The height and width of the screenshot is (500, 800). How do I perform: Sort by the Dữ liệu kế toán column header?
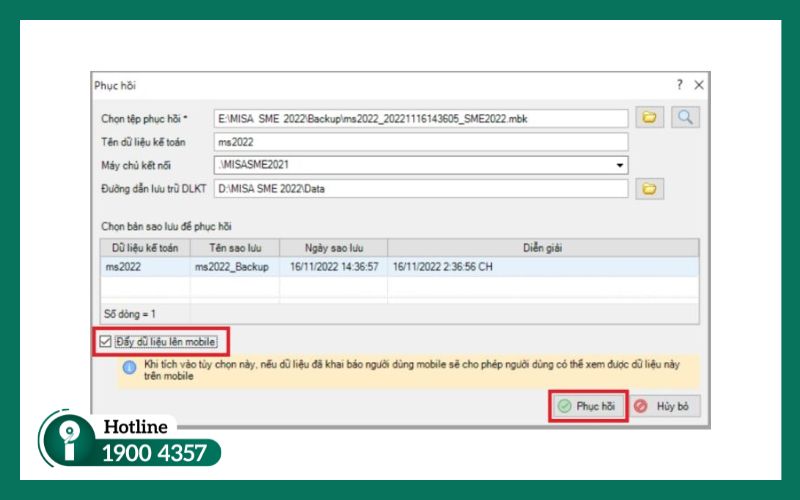click(145, 247)
